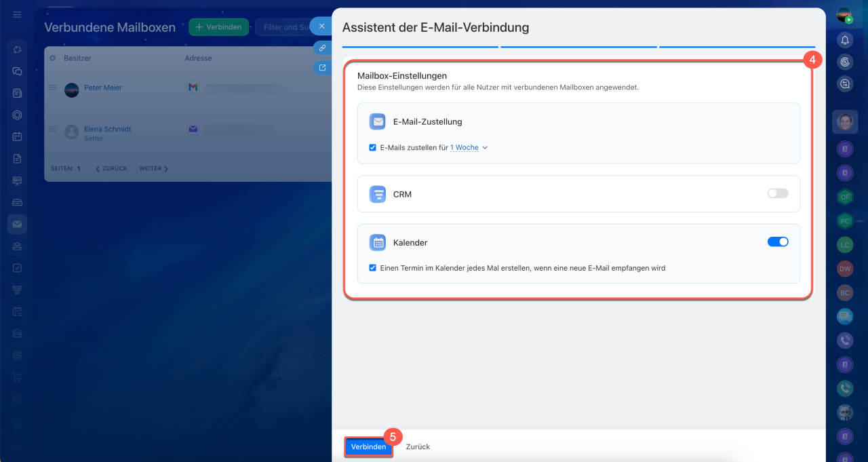Click the 'Setter' label under Elena Schmidt

(94, 138)
